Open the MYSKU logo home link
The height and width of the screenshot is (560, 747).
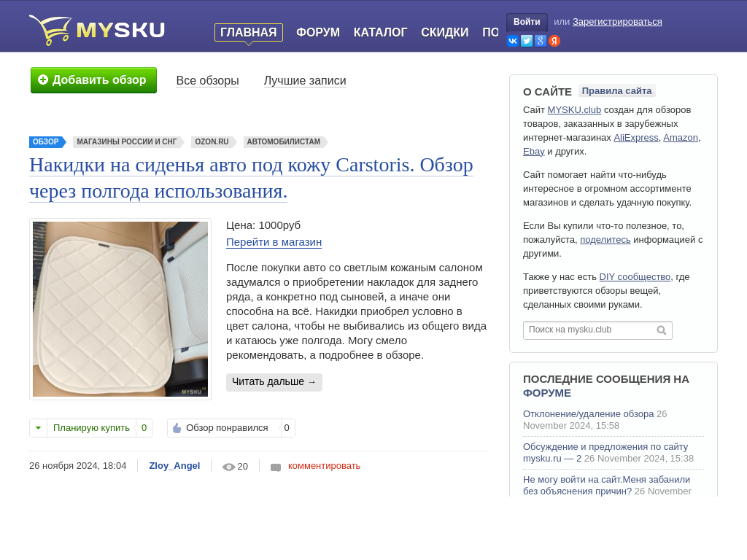click(x=97, y=30)
